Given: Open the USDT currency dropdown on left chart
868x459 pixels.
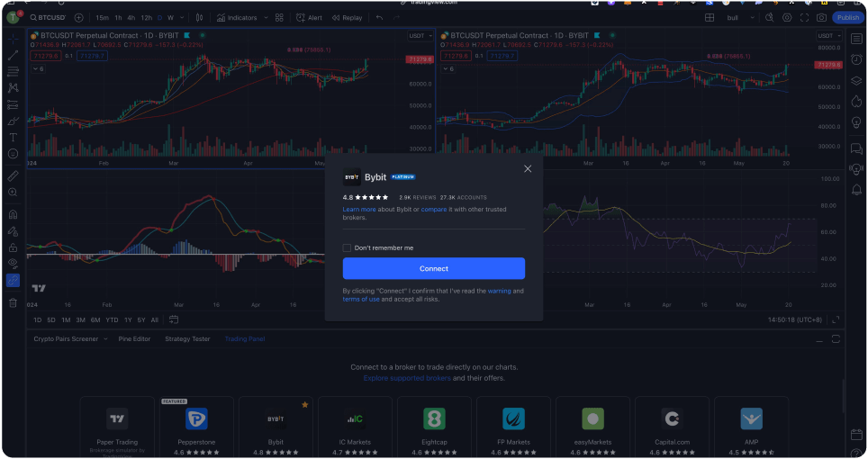Looking at the screenshot, I should pyautogui.click(x=418, y=36).
